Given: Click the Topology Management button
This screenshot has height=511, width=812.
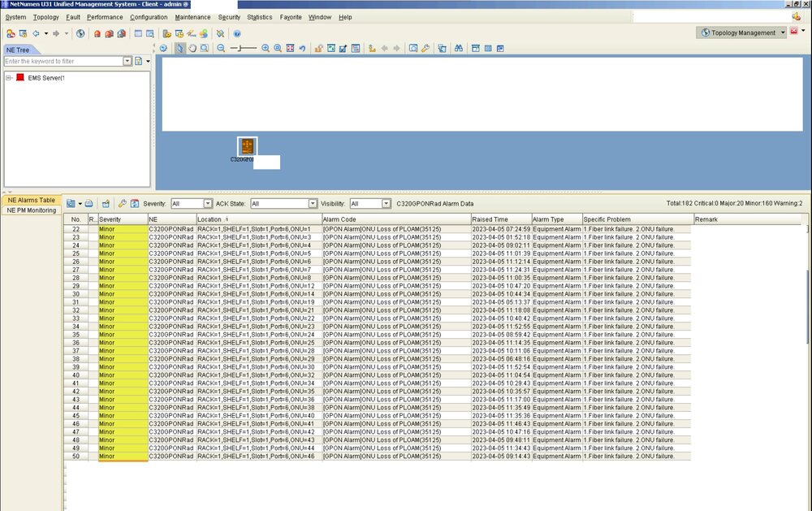Looking at the screenshot, I should (743, 32).
